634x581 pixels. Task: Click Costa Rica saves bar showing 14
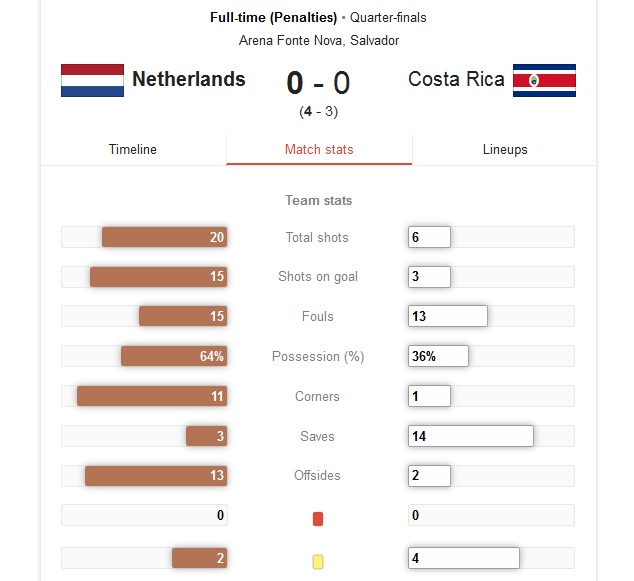pyautogui.click(x=471, y=436)
